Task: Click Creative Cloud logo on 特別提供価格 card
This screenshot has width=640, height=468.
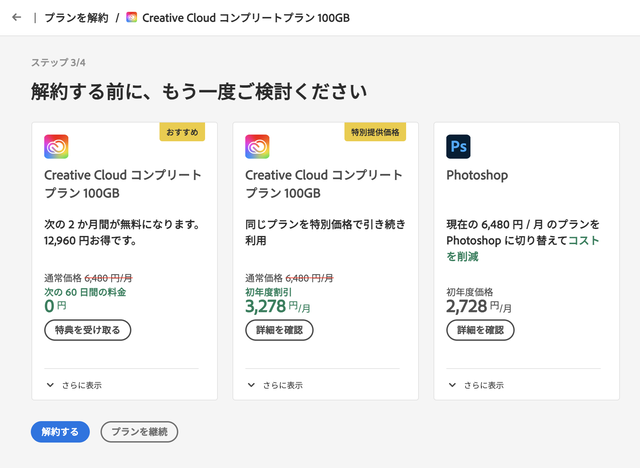Action: click(x=257, y=146)
